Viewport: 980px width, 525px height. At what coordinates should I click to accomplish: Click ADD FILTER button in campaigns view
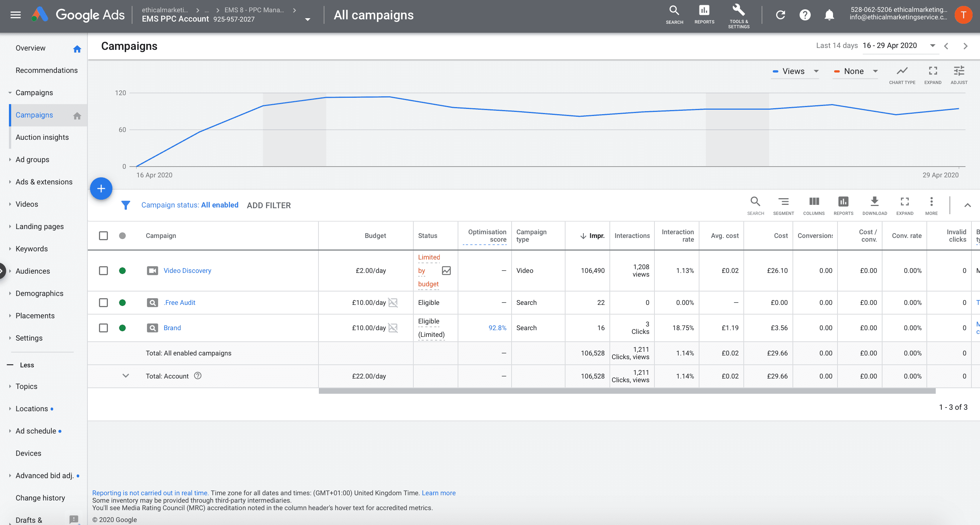268,204
